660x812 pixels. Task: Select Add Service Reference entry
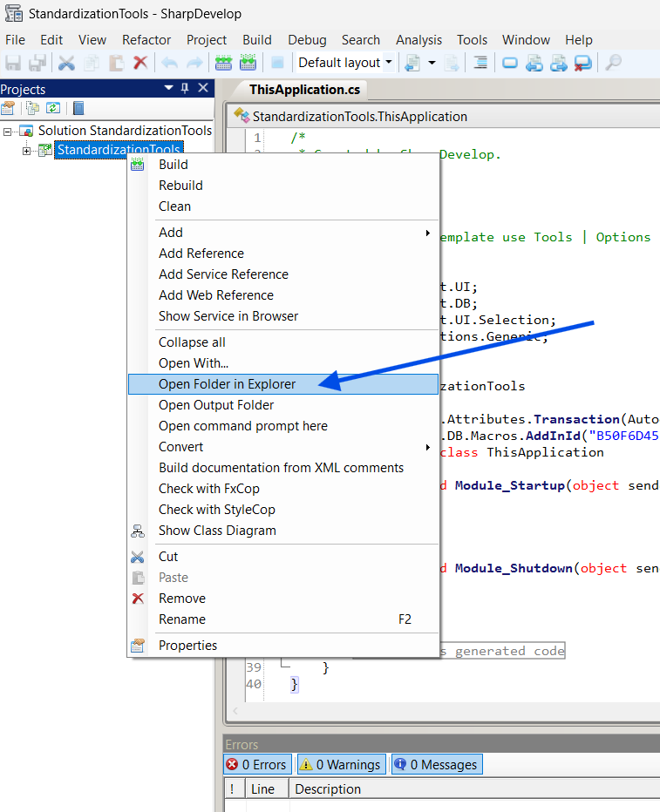click(283, 274)
